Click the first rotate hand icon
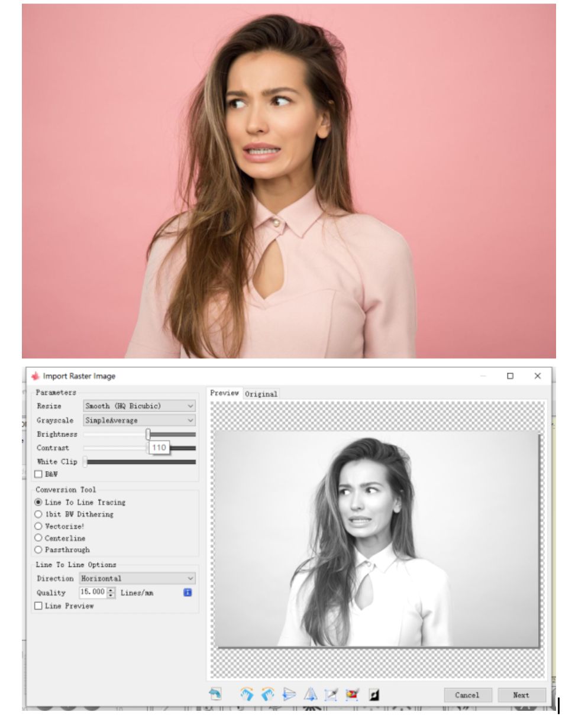Viewport: 588px width, 725px height. pos(247,694)
